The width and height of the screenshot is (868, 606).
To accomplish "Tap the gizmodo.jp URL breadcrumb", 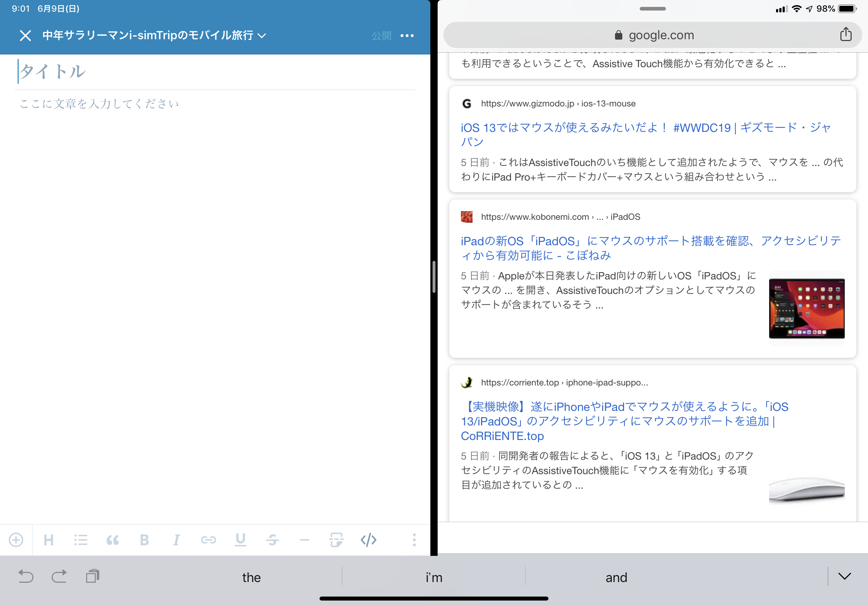I will [558, 104].
